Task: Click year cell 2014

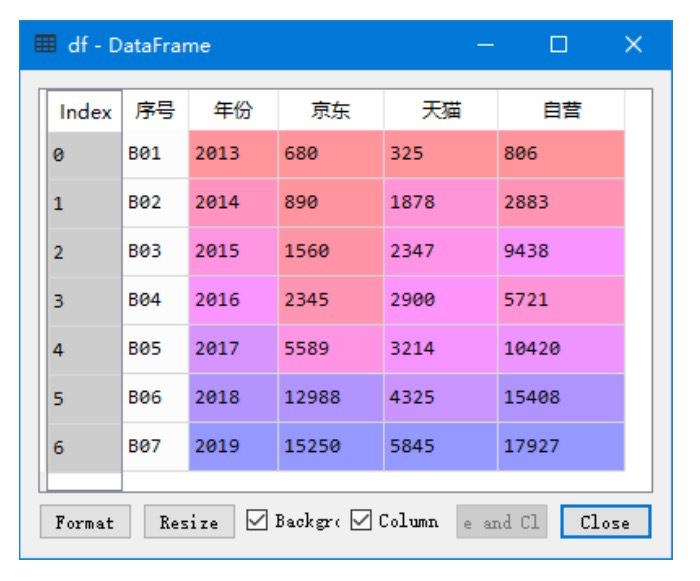Action: (x=233, y=202)
